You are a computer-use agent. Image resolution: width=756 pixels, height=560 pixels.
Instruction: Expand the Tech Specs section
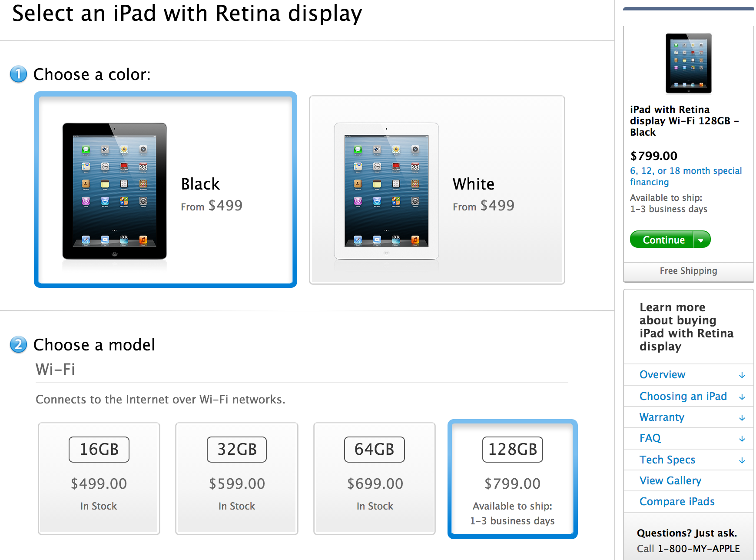click(667, 460)
